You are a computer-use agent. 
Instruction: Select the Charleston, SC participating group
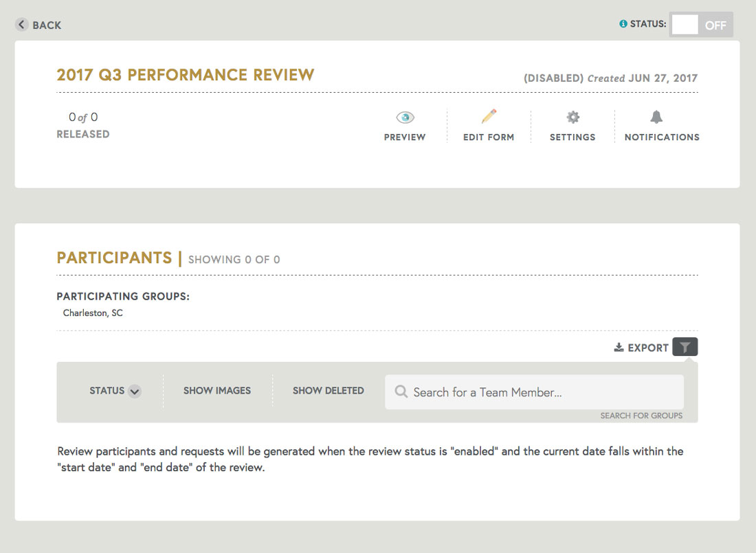(93, 313)
